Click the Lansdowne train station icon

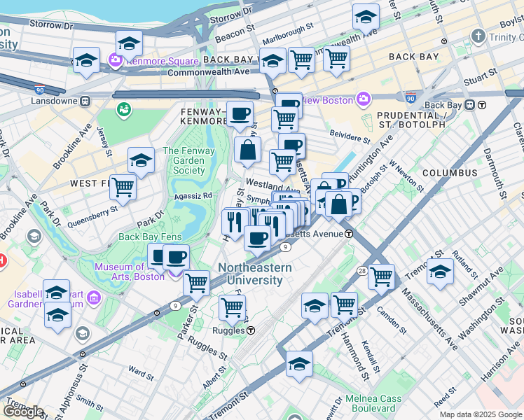click(x=85, y=101)
